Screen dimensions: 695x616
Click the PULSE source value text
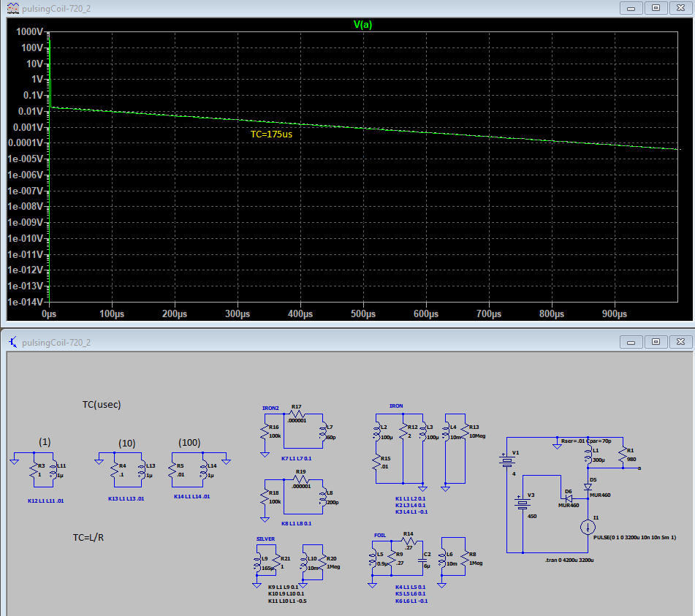[634, 537]
